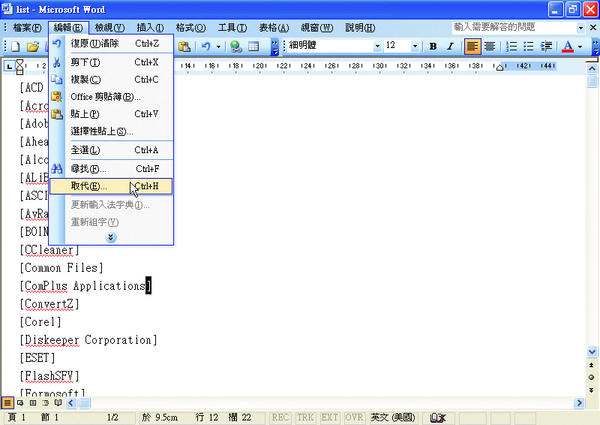Click horizontal scrollbar right arrow
600x425 pixels.
coord(579,402)
